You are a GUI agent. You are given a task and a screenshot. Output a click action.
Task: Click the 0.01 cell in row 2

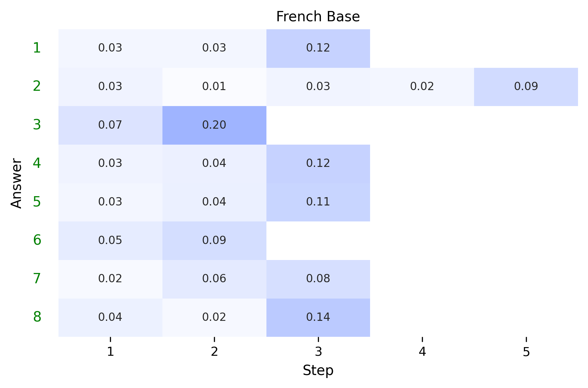[214, 86]
